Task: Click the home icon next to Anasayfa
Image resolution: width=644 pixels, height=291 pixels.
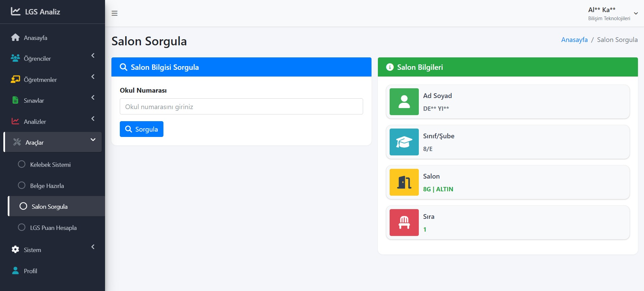Action: [15, 38]
